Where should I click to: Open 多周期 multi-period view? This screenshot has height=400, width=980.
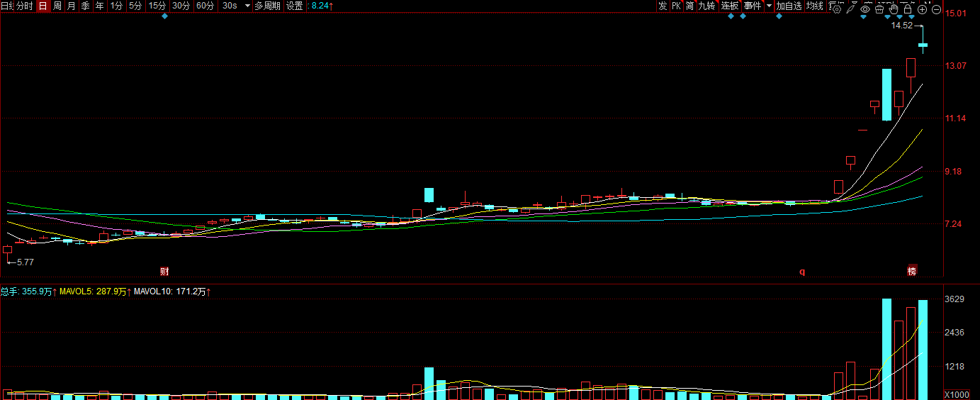coord(268,6)
